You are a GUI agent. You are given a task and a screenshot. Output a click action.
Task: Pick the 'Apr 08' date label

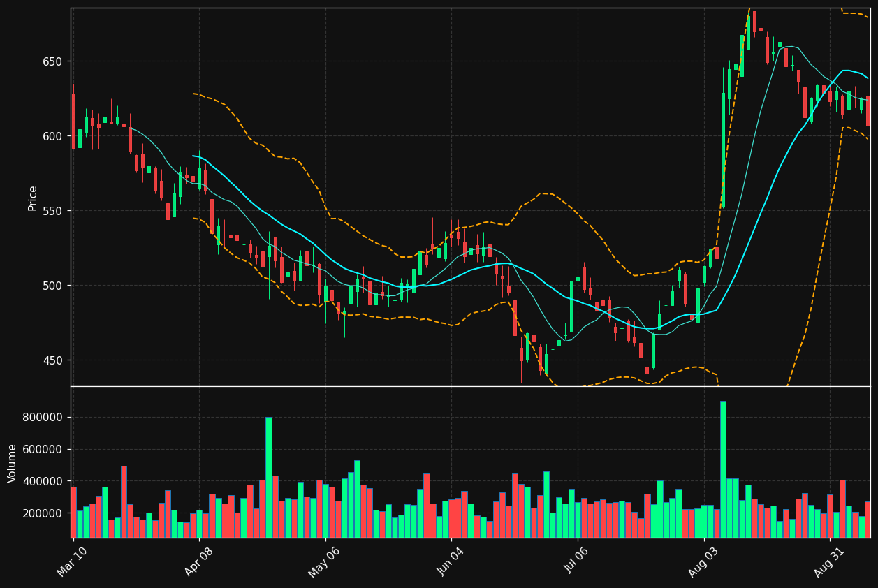click(x=198, y=561)
